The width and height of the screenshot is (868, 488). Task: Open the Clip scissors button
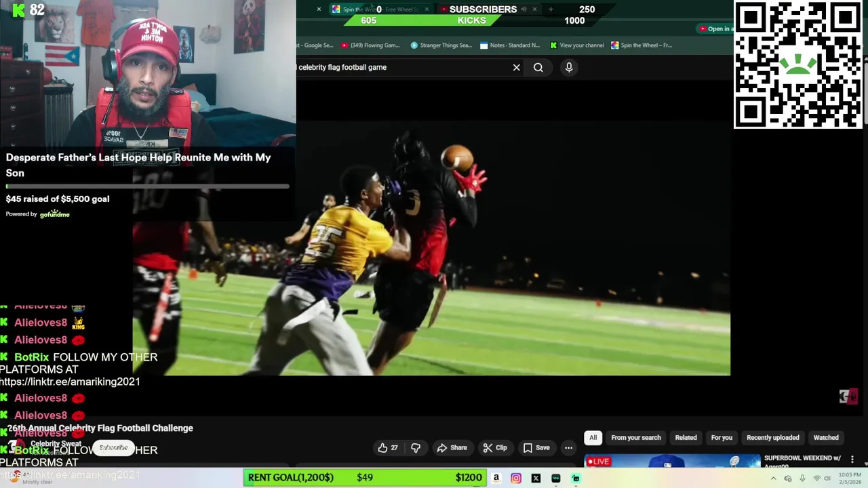495,448
